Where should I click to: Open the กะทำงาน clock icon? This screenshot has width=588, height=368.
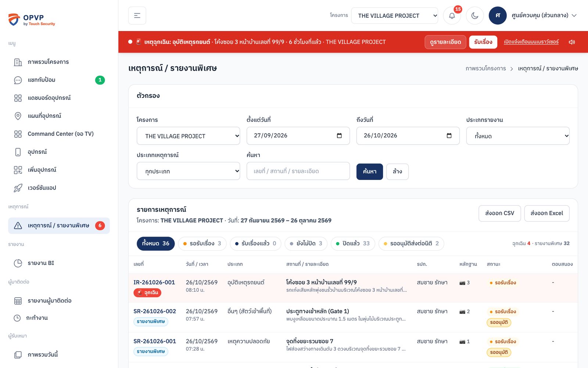point(17,318)
